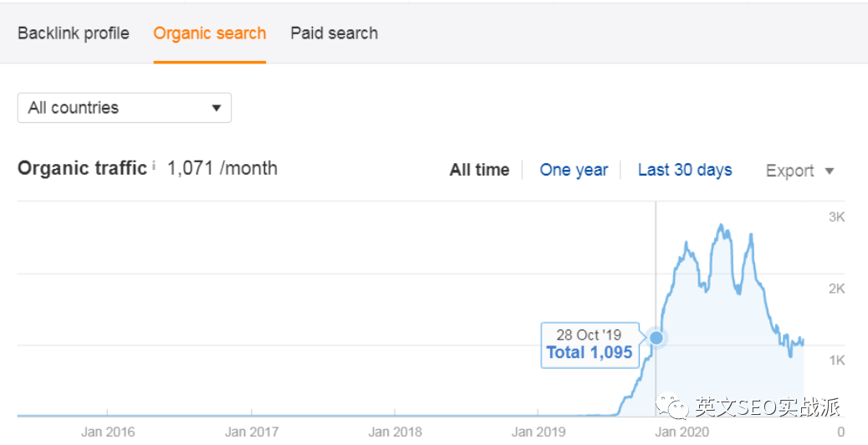
Task: Click the Jan 2020 axis label
Action: tap(682, 432)
